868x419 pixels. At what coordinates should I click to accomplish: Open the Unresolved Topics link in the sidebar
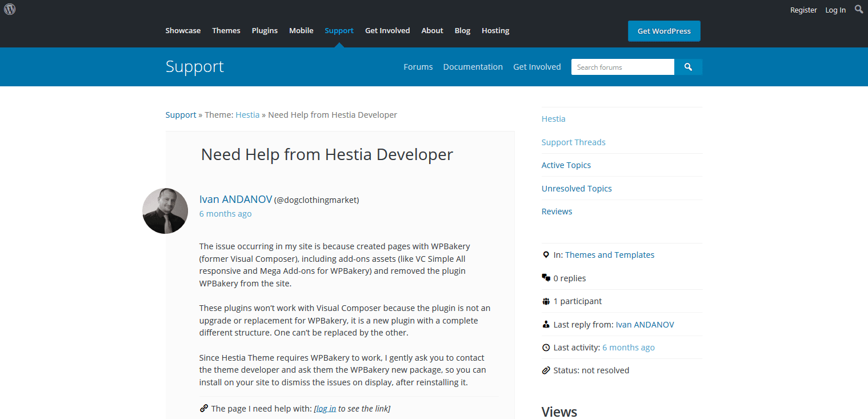pyautogui.click(x=577, y=188)
